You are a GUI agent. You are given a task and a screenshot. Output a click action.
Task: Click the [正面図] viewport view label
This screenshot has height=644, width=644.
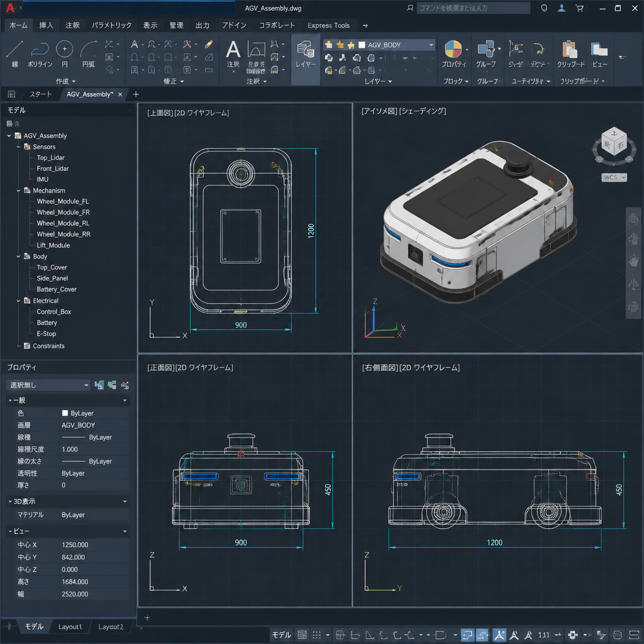click(160, 367)
